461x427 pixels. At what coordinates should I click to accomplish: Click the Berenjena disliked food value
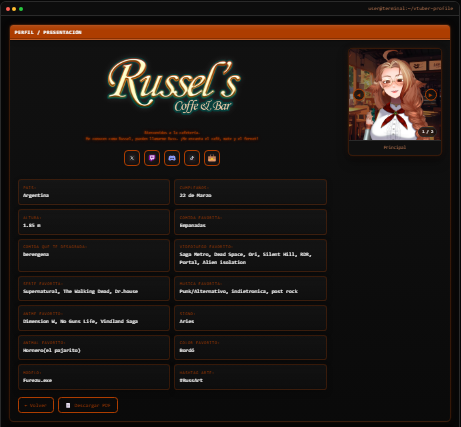click(x=36, y=254)
